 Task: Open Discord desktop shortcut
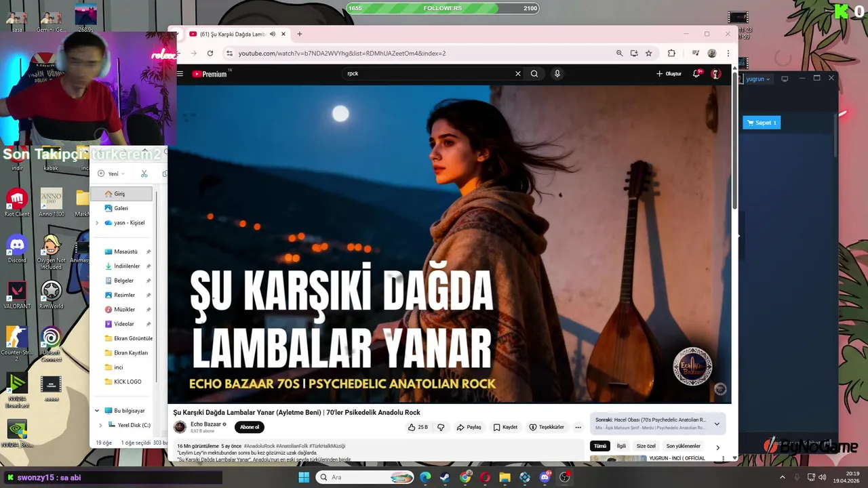17,249
